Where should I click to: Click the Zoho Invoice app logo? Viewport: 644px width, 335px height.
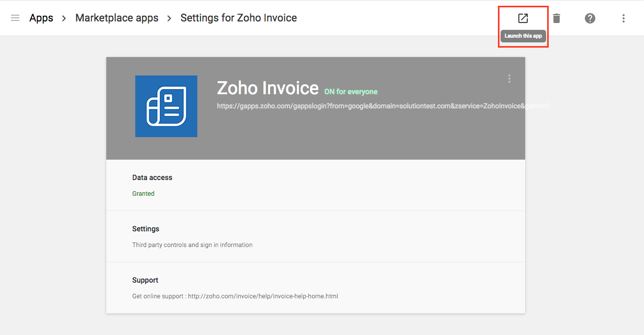point(166,106)
